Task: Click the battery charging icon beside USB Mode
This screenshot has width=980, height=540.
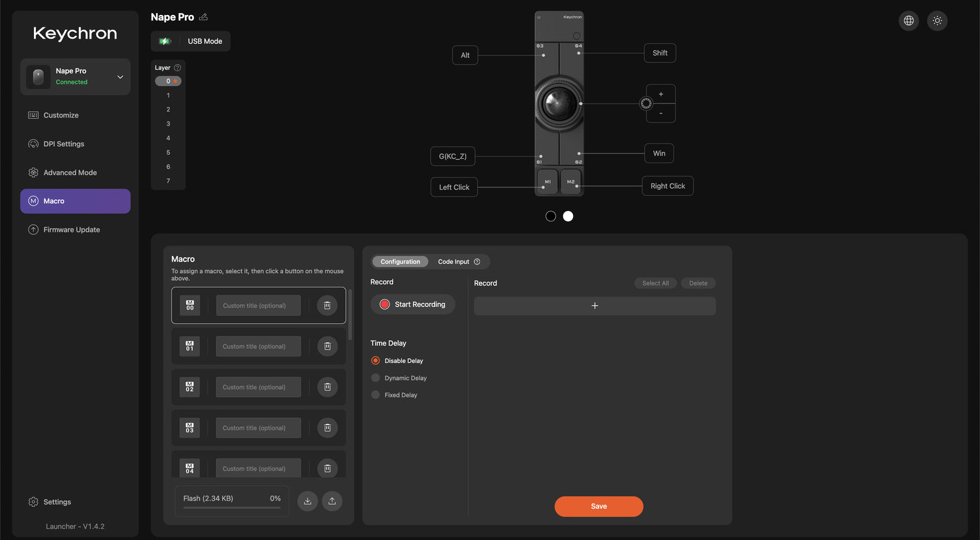Action: point(165,41)
